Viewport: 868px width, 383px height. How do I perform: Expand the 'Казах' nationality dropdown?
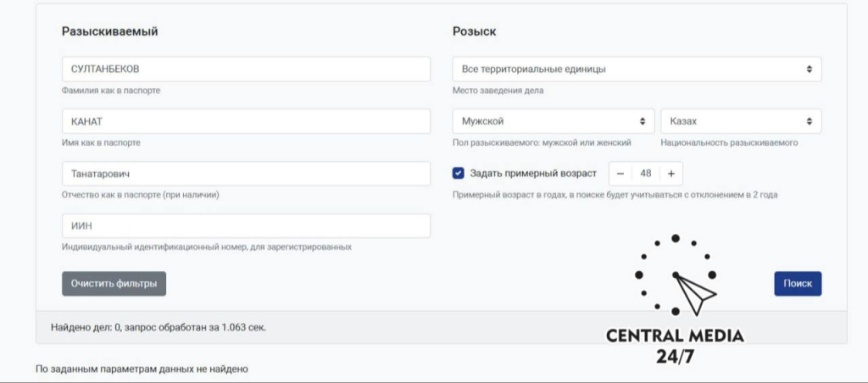point(741,121)
